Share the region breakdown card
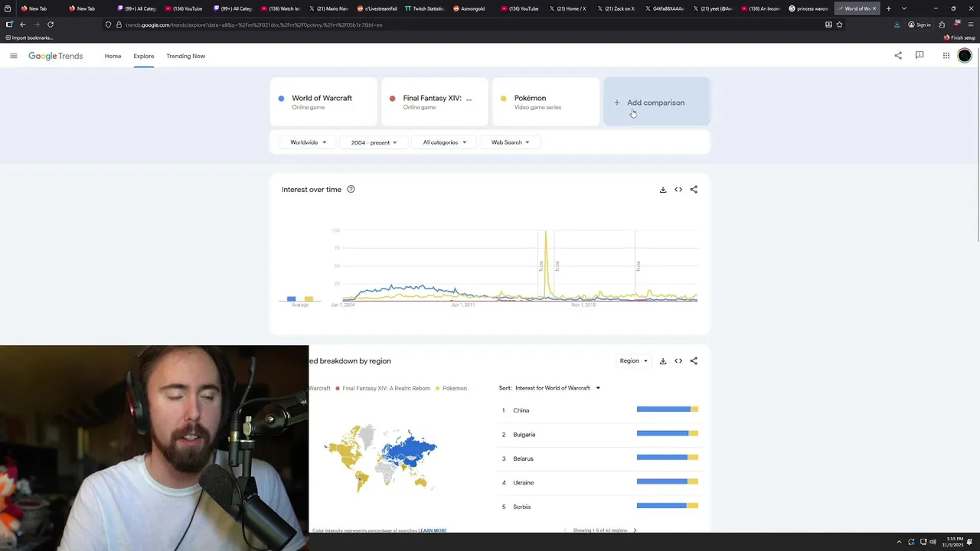980x551 pixels. pyautogui.click(x=694, y=361)
